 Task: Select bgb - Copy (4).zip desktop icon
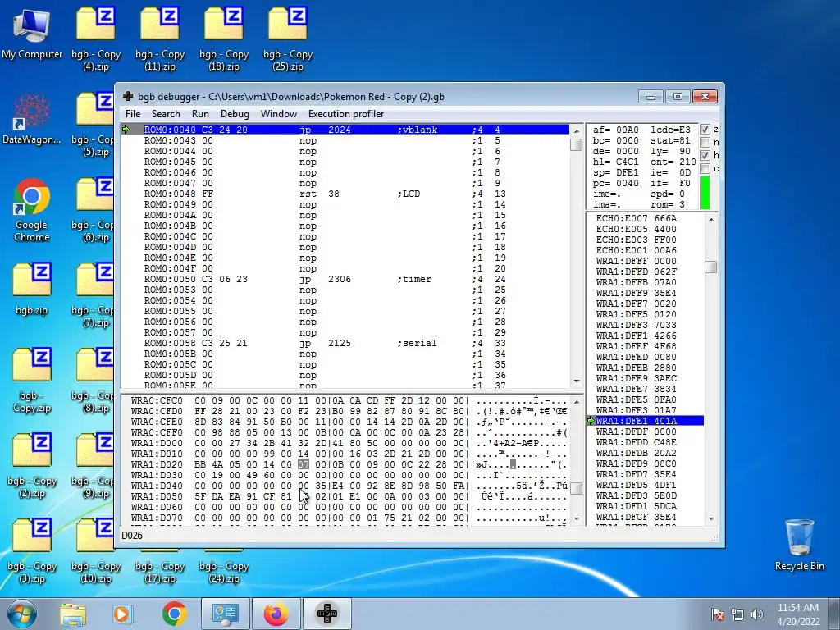point(96,39)
